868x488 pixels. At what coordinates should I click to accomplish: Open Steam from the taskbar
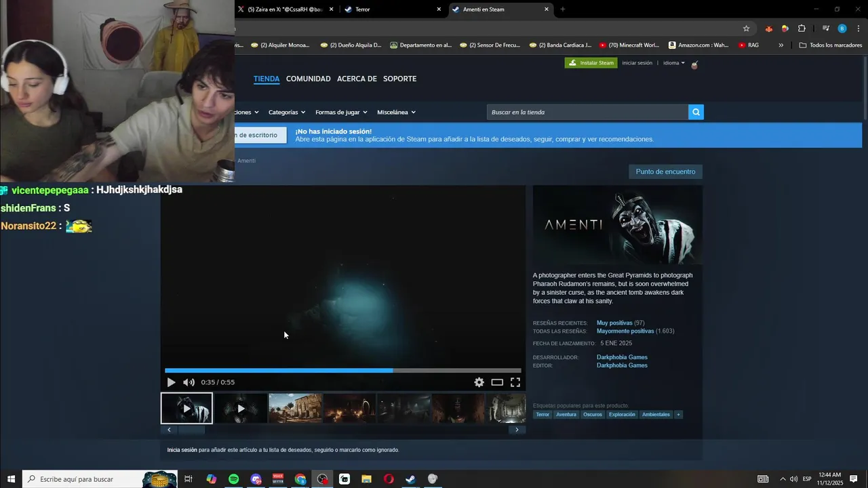pos(411,479)
